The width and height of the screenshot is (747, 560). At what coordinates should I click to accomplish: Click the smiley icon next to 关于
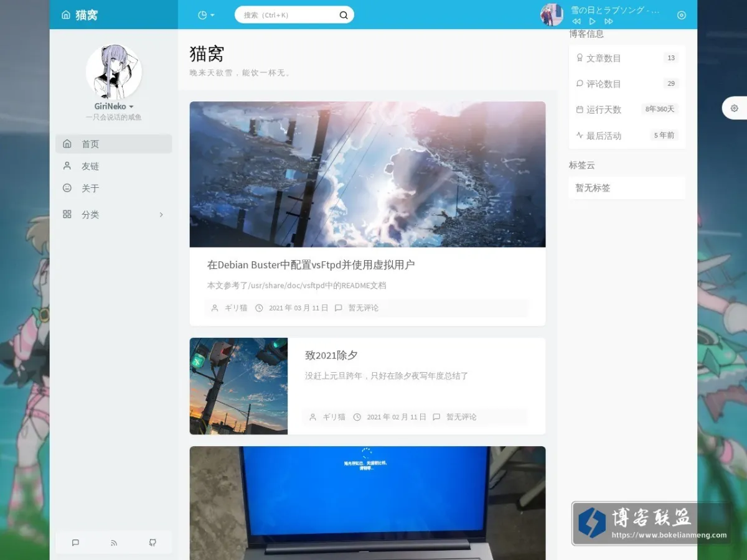[x=67, y=188]
